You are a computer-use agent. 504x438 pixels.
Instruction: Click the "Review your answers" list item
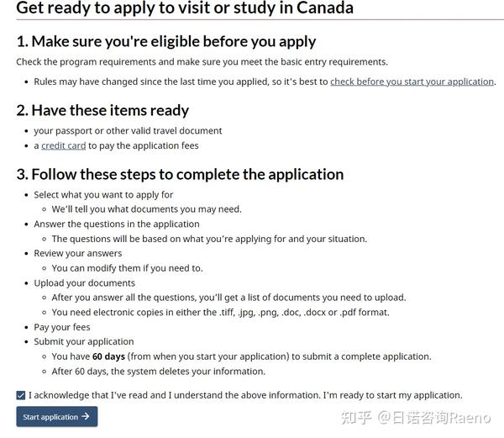[x=78, y=253]
